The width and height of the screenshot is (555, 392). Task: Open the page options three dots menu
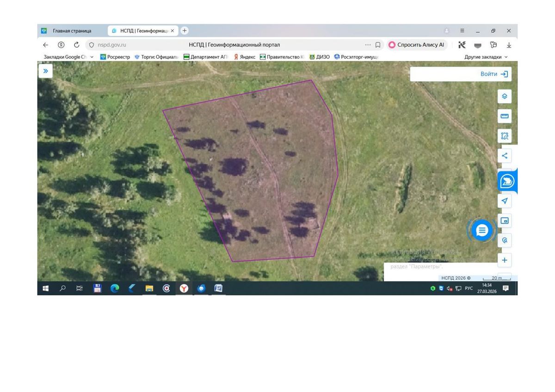368,45
